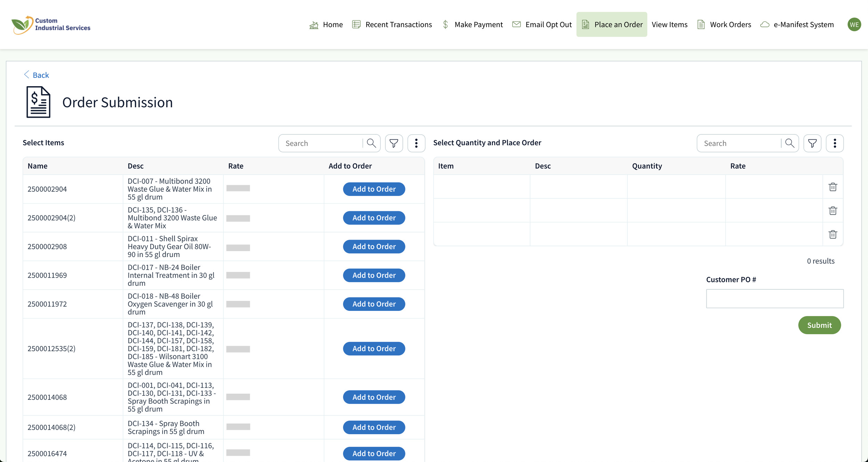Viewport: 868px width, 462px height.
Task: Open the Select Items filter funnel
Action: click(394, 143)
